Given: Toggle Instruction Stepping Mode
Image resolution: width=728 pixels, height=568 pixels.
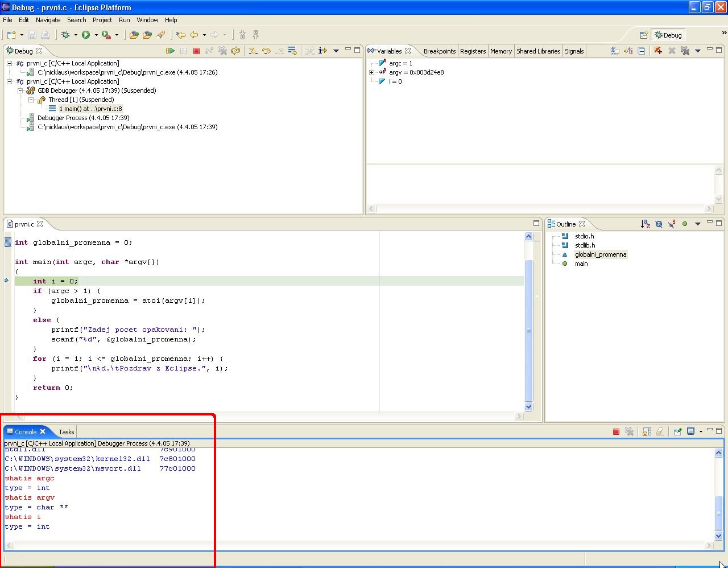Looking at the screenshot, I should pos(322,51).
